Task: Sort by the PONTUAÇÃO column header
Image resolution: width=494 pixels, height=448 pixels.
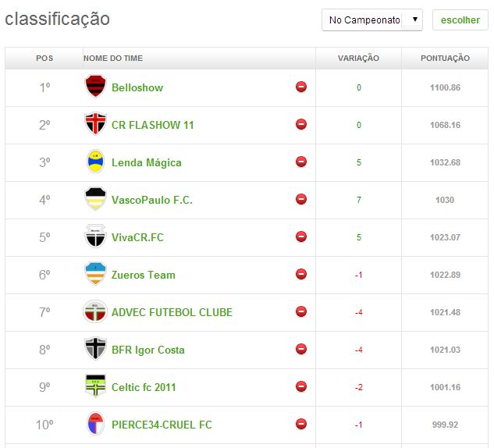Action: 445,59
